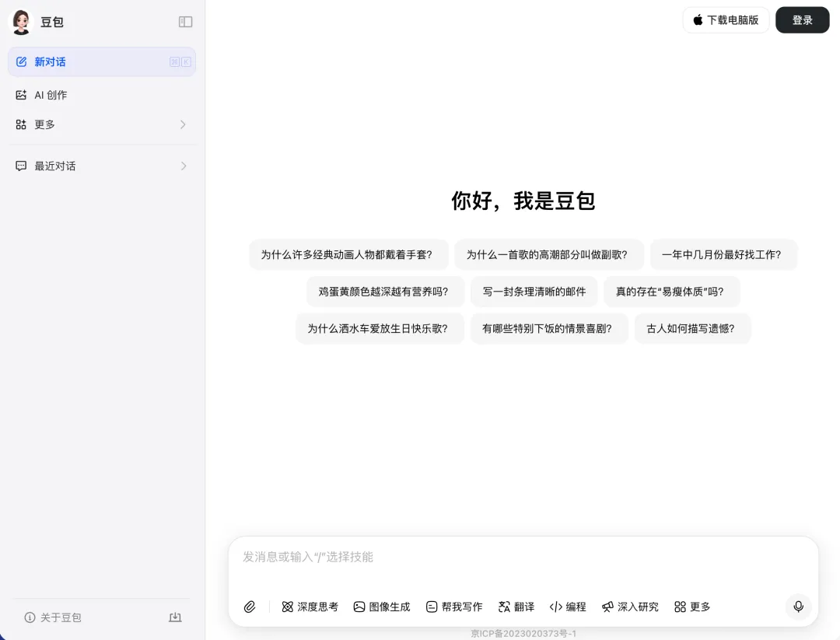Viewport: 840px width, 640px height.
Task: Select suggestion 有哪些特别下饭的情景喜剧?
Action: (x=549, y=328)
